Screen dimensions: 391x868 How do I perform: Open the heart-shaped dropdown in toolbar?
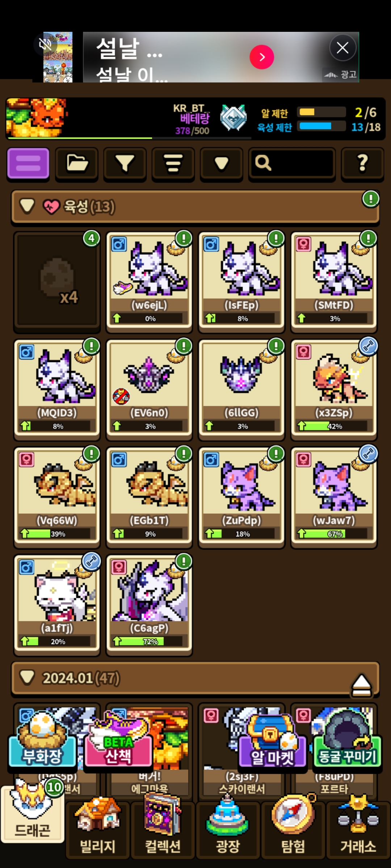pyautogui.click(x=221, y=163)
